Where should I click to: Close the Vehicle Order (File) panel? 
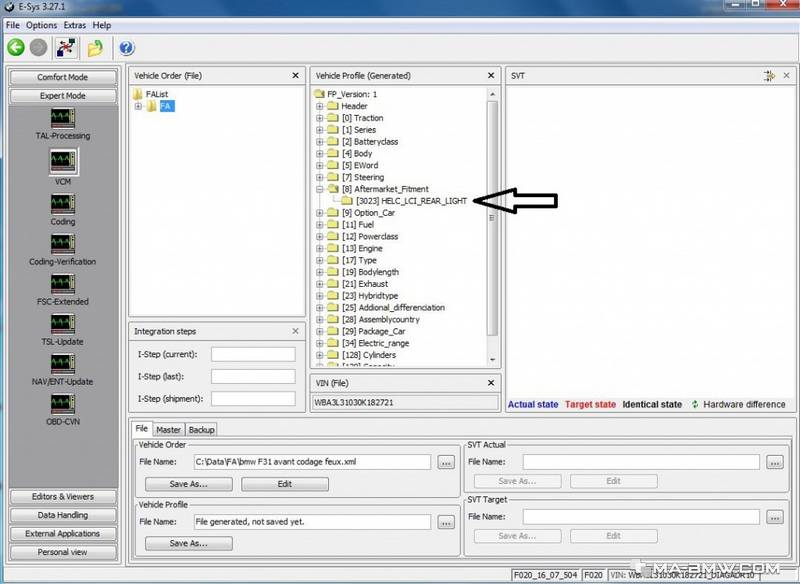[295, 75]
